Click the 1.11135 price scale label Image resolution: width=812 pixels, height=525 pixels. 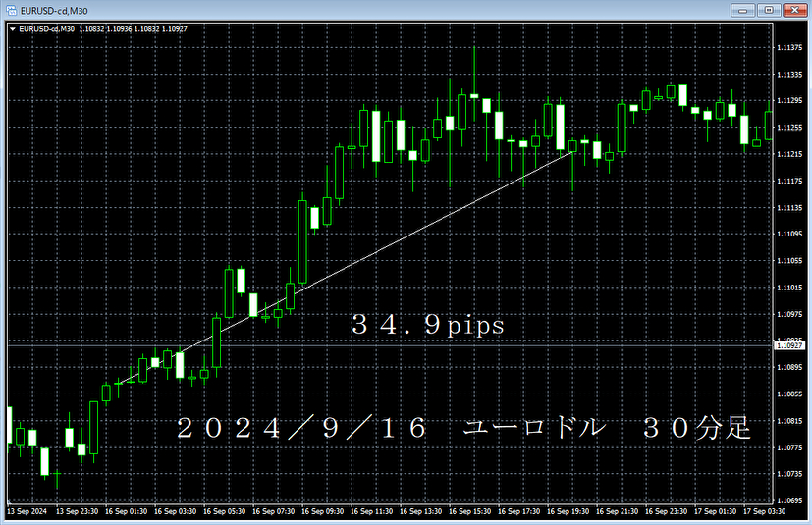(789, 208)
